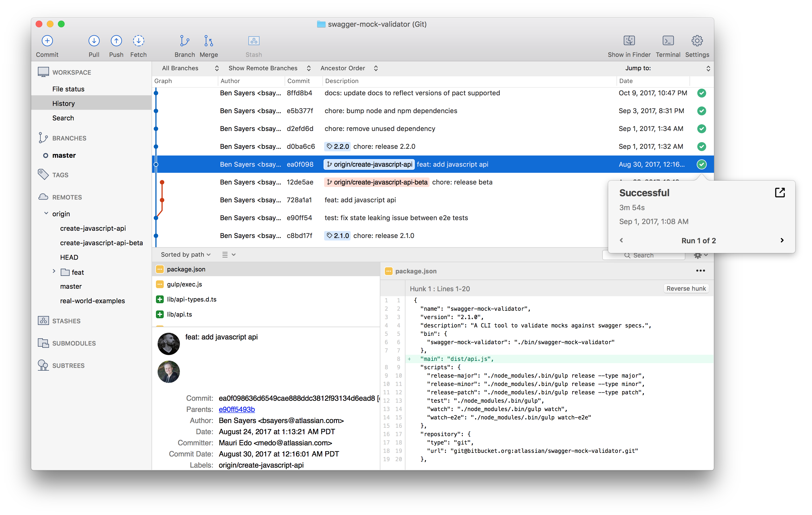Open build details via external link icon
The image size is (812, 515).
pos(780,192)
